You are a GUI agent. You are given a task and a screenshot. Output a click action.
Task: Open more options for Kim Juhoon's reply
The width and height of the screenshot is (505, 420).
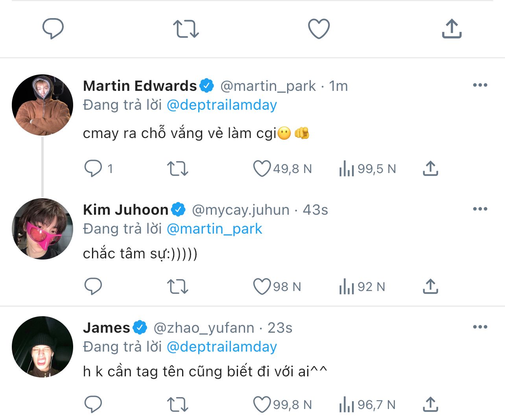pyautogui.click(x=480, y=209)
